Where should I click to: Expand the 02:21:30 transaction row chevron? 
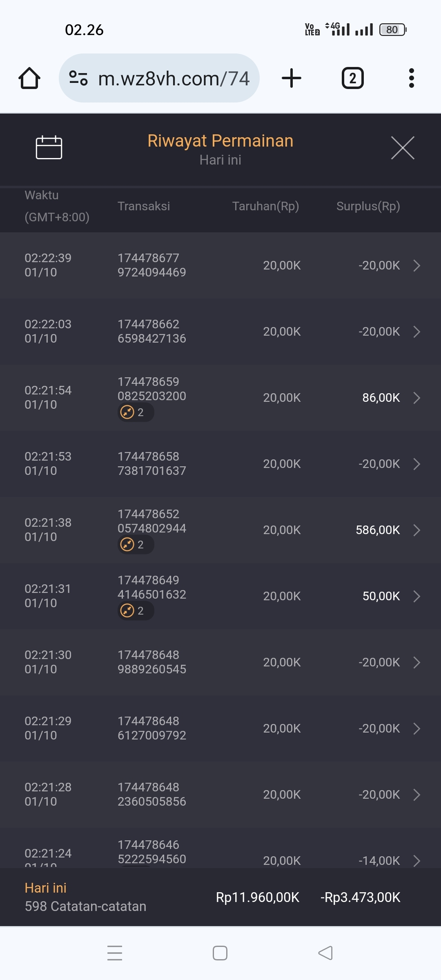(x=416, y=662)
